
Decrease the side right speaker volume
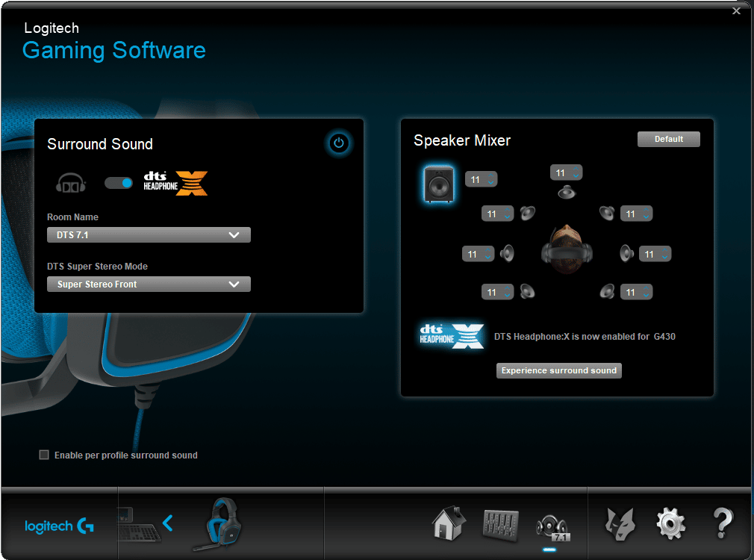pyautogui.click(x=664, y=258)
